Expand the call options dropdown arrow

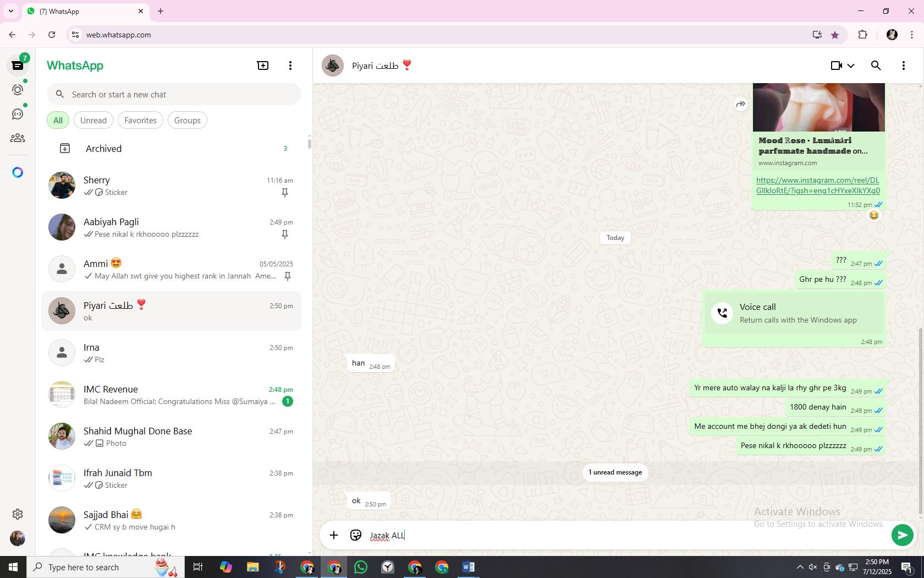click(851, 66)
